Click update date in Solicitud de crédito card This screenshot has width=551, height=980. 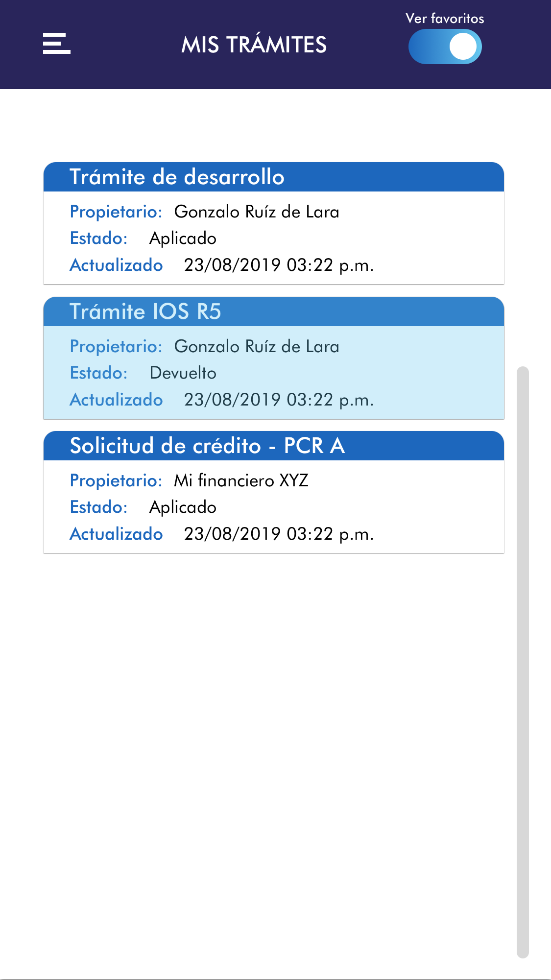click(x=279, y=534)
